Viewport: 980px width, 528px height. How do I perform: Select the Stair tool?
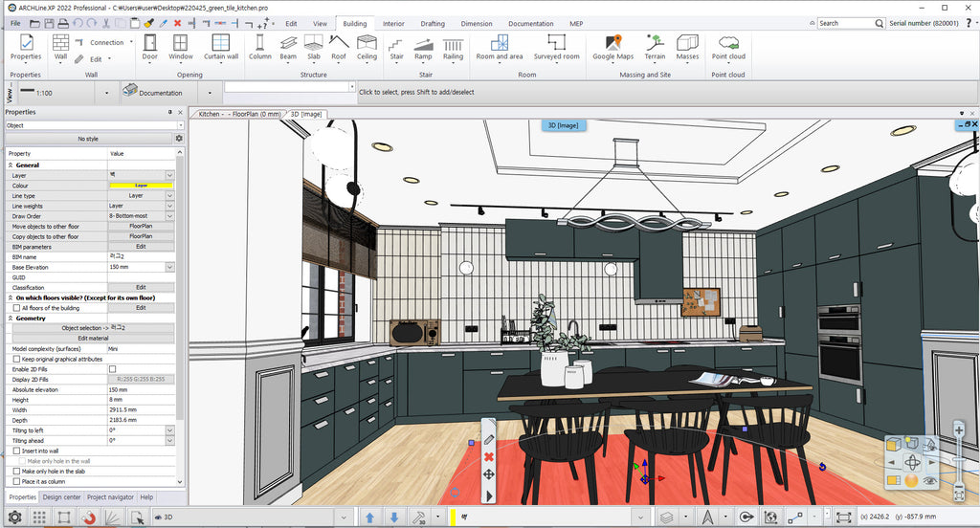[x=397, y=48]
